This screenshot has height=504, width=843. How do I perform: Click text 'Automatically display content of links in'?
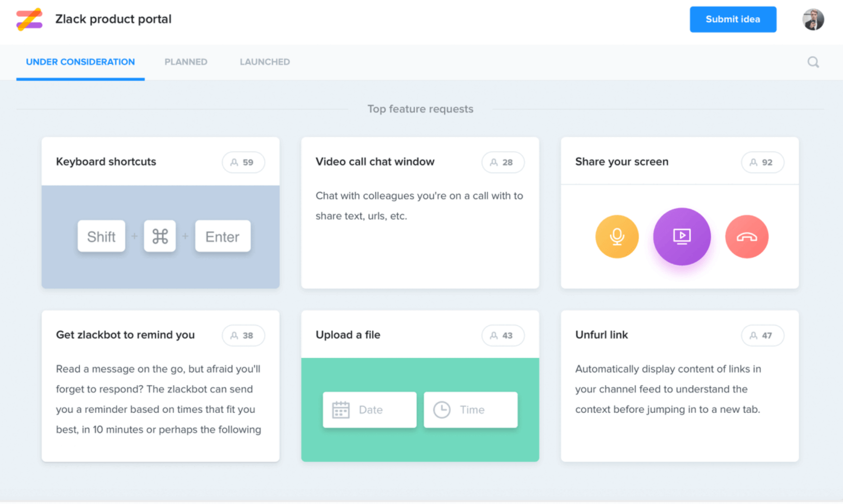coord(668,369)
